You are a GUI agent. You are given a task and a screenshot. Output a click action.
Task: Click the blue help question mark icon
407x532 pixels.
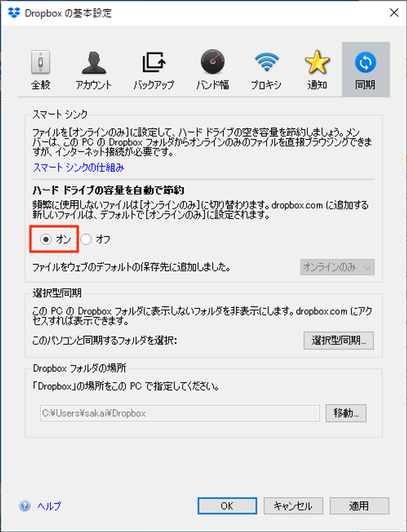25,506
